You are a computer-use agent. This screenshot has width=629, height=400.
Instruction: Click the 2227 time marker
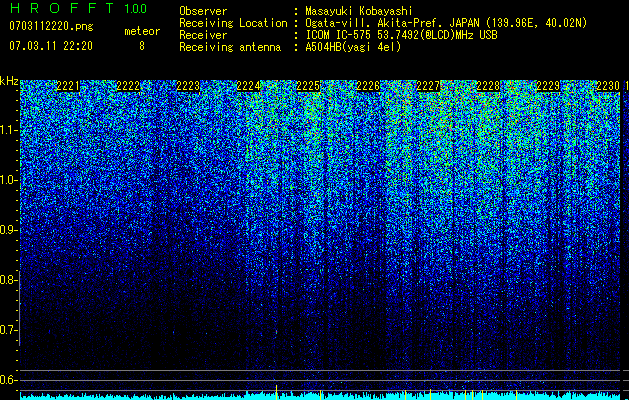tap(428, 86)
